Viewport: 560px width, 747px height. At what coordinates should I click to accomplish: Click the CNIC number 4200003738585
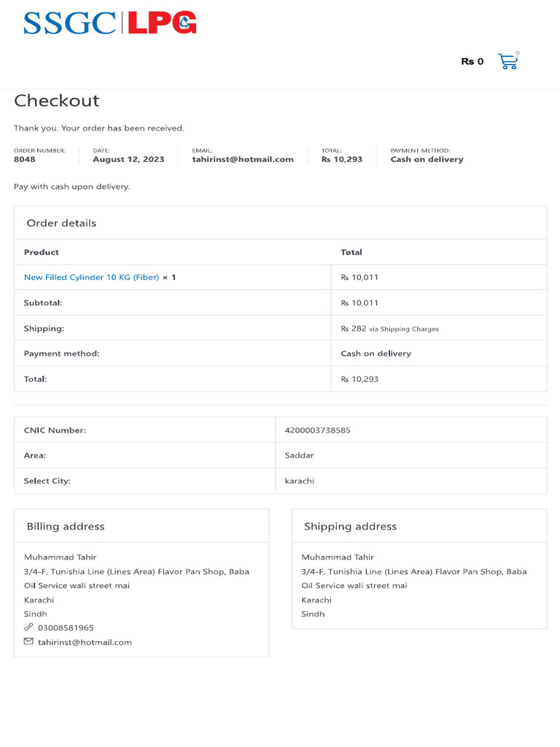pos(317,430)
